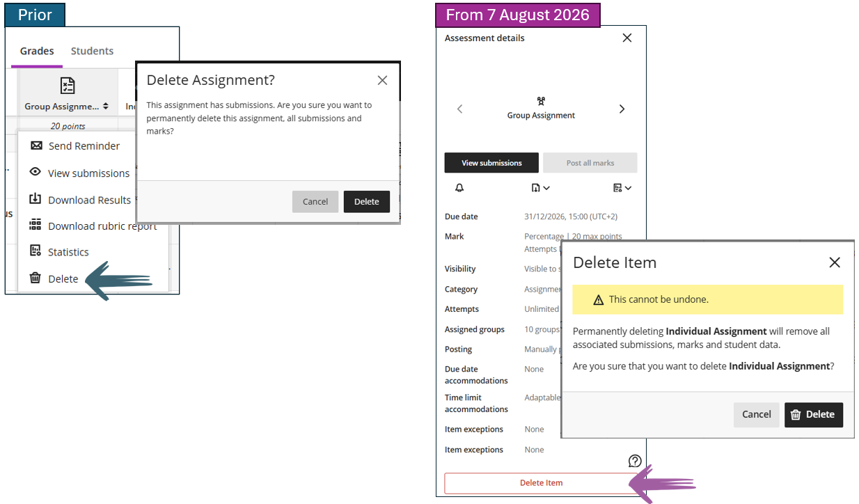Viewport: 859px width, 504px height.
Task: Click the Group Assignment icon in Assessment details
Action: 541,102
